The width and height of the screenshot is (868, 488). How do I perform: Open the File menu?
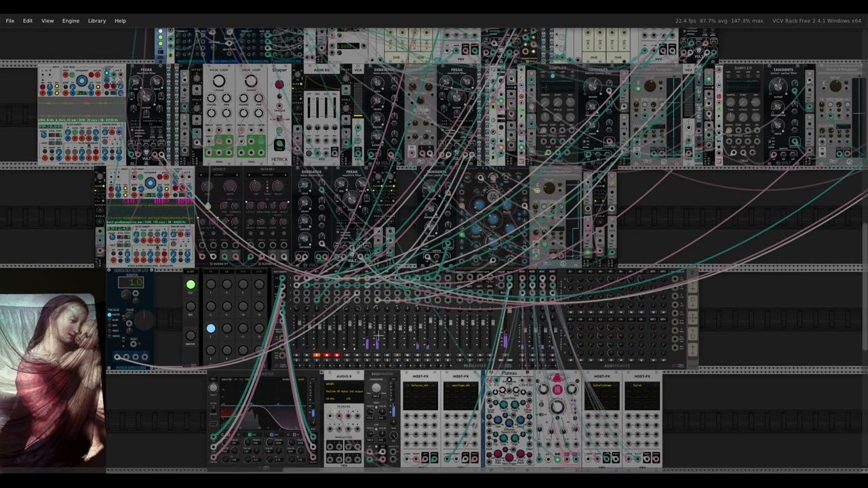click(x=10, y=21)
